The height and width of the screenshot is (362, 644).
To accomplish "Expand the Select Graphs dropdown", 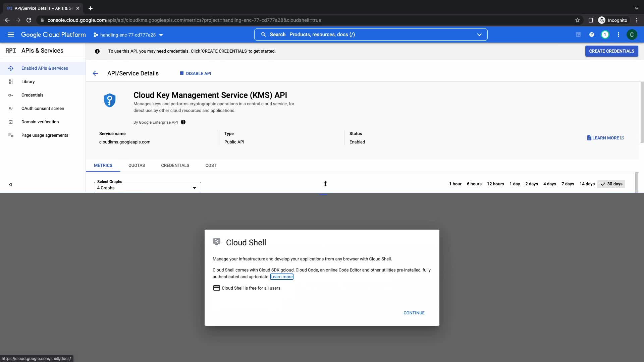I will click(147, 188).
